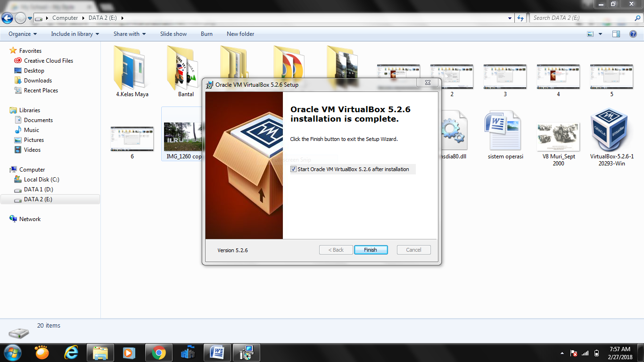
Task: Open the Windows Start menu
Action: pos(12,353)
